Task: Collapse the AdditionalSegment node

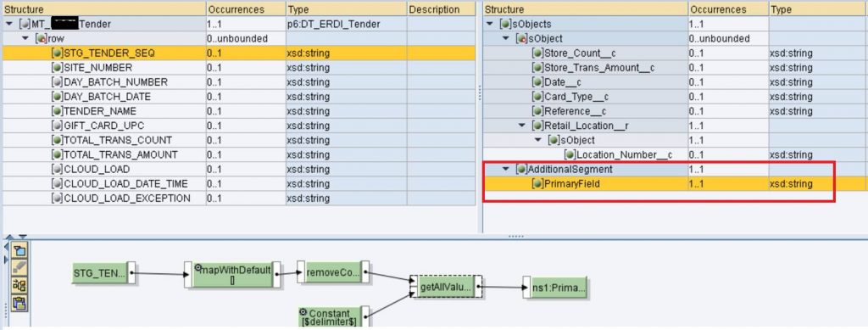Action: [x=506, y=169]
